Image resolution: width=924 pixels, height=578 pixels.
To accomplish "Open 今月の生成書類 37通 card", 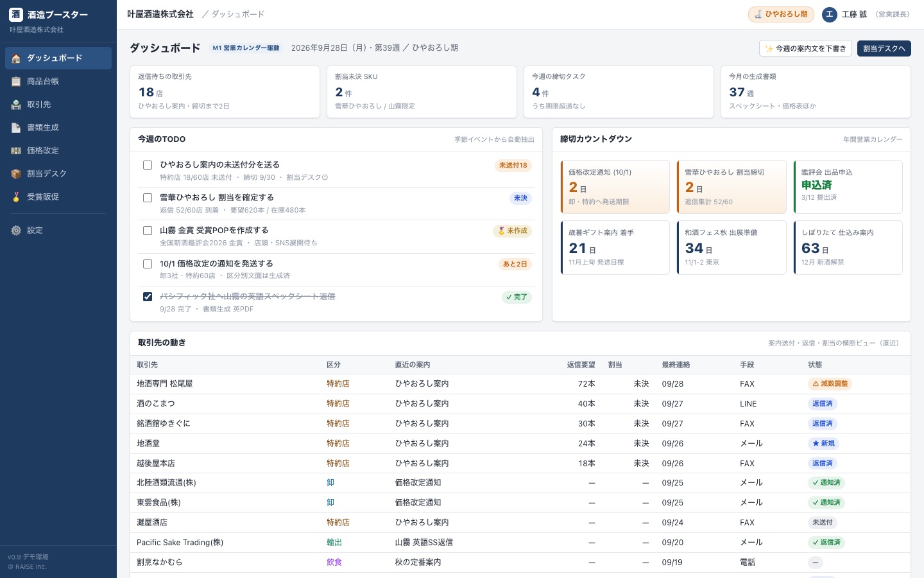I will point(816,92).
